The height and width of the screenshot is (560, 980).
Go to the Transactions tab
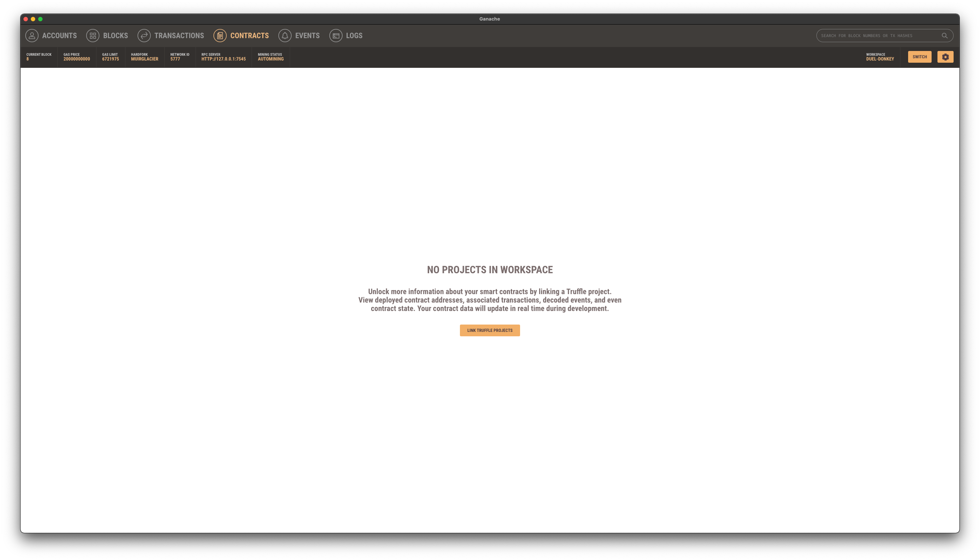tap(179, 35)
